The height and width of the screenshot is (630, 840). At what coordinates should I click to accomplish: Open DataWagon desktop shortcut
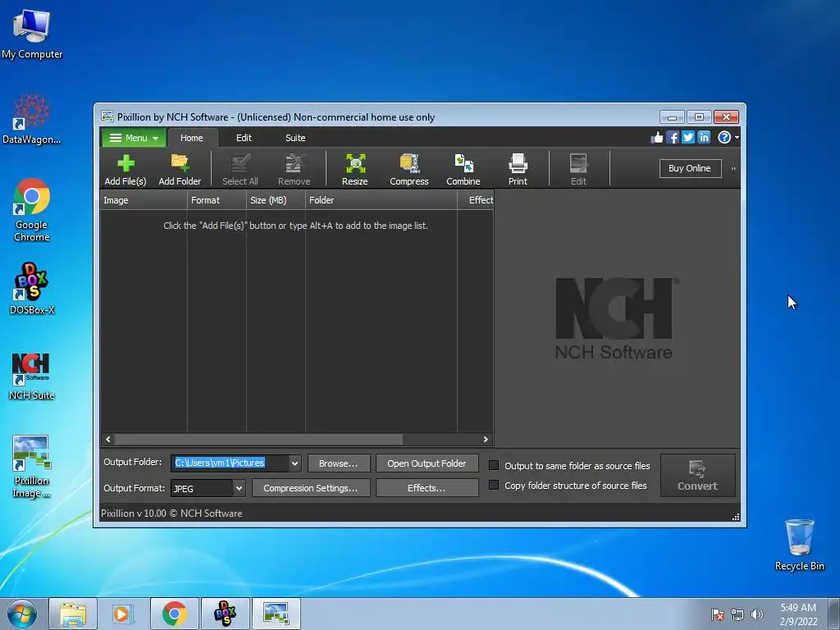pyautogui.click(x=32, y=120)
